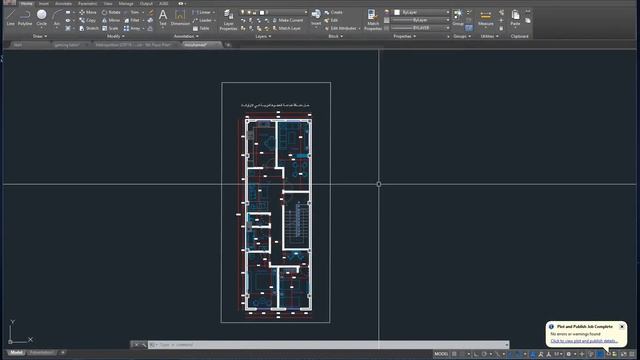Image resolution: width=640 pixels, height=360 pixels.
Task: Click the Match Properties tool
Action: coord(373,20)
